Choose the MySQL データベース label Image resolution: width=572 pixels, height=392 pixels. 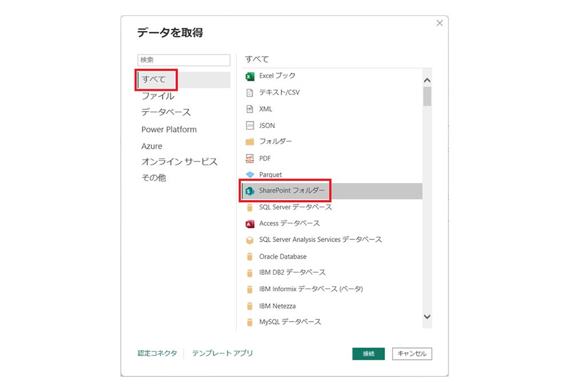290,322
